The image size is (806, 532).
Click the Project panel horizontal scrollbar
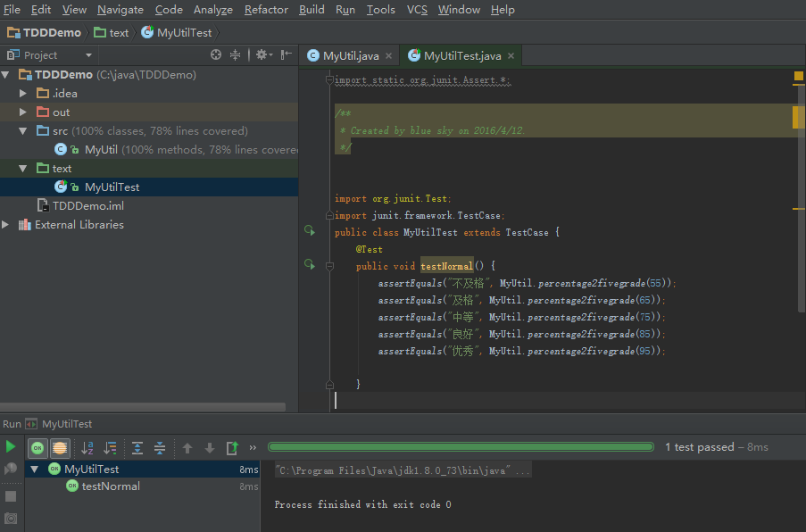143,406
